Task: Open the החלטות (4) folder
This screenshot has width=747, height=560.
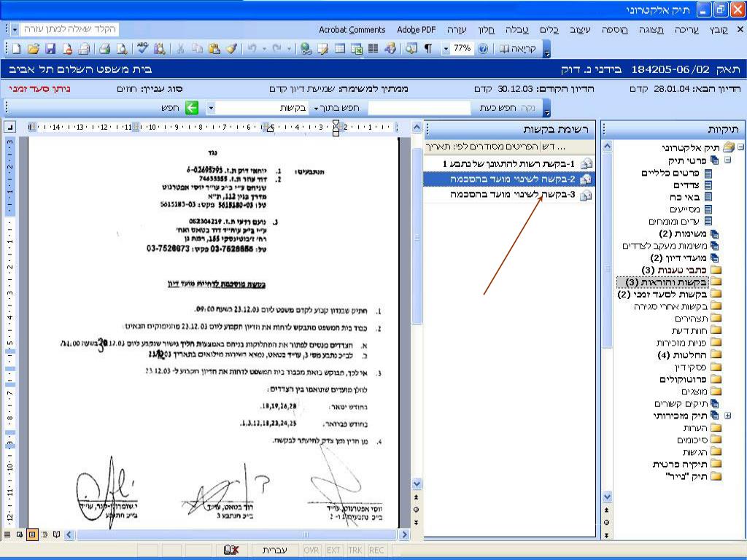Action: [x=689, y=355]
